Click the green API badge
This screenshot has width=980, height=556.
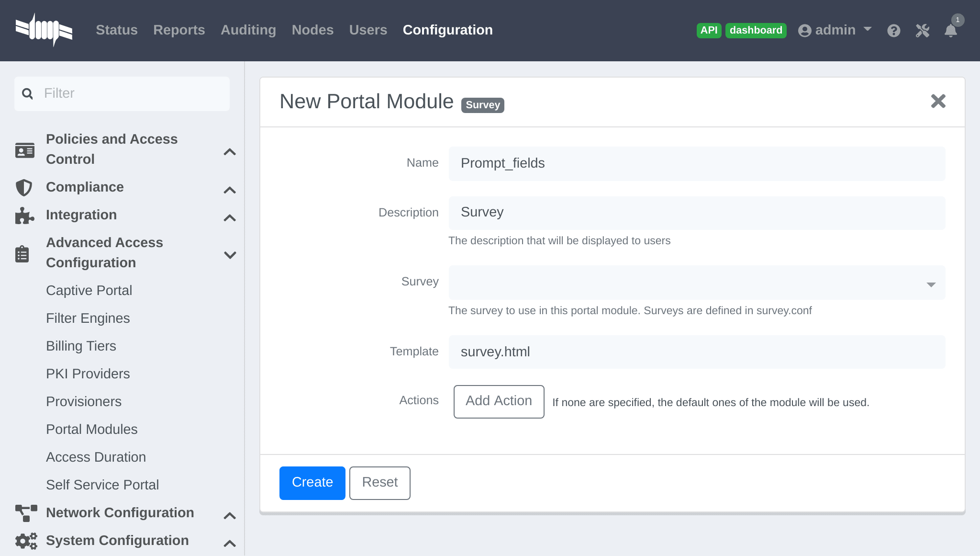[x=709, y=30]
